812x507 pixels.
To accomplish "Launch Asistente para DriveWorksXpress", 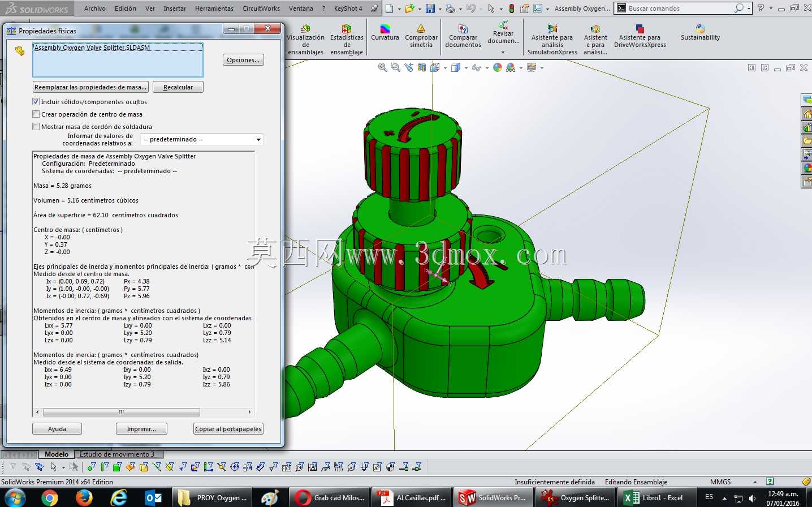I will coord(640,36).
